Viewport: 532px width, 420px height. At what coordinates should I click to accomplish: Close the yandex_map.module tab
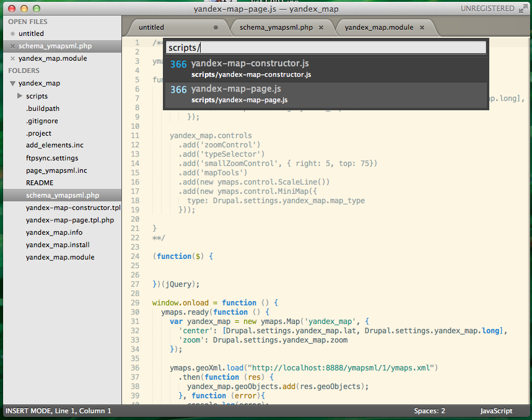pyautogui.click(x=422, y=27)
